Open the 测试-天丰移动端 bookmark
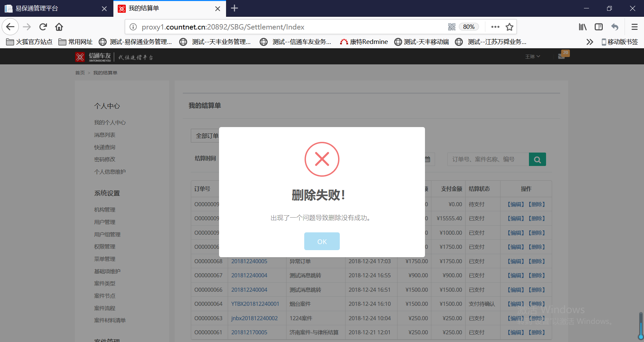Image resolution: width=644 pixels, height=342 pixels. click(422, 42)
